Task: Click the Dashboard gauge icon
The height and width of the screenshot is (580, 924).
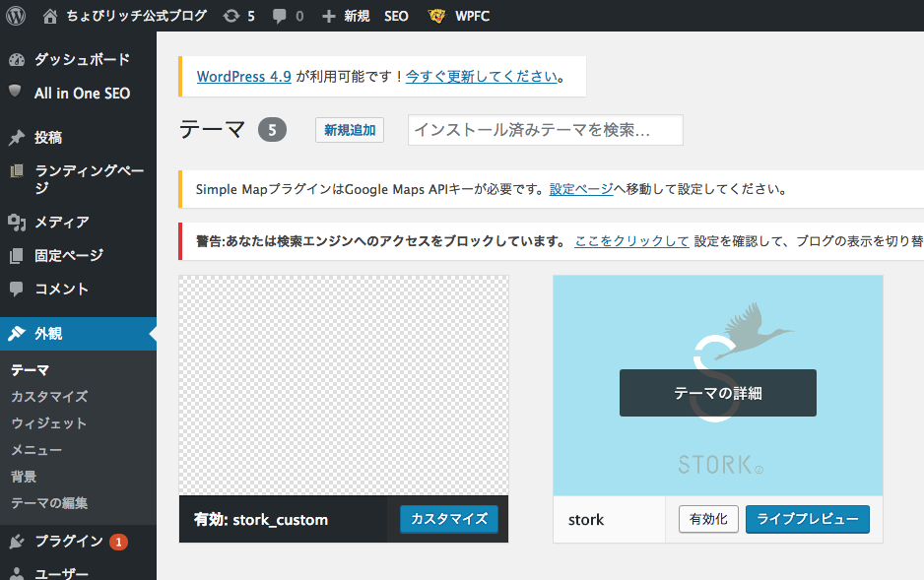Action: (17, 59)
